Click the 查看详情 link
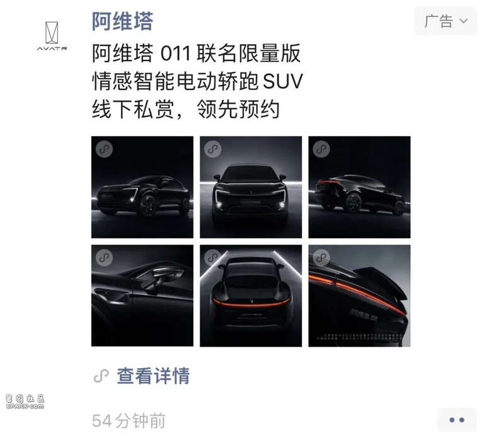 (x=153, y=376)
